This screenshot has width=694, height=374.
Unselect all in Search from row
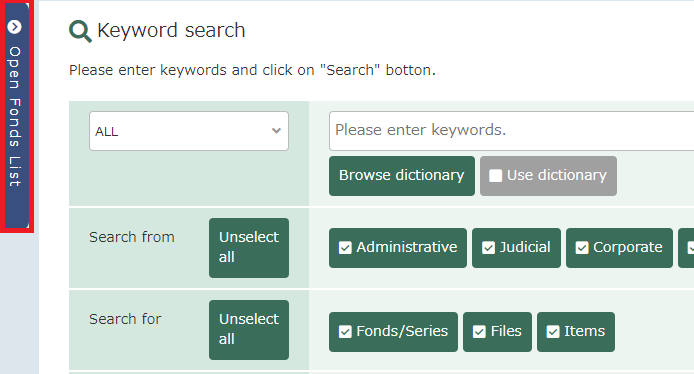[249, 248]
